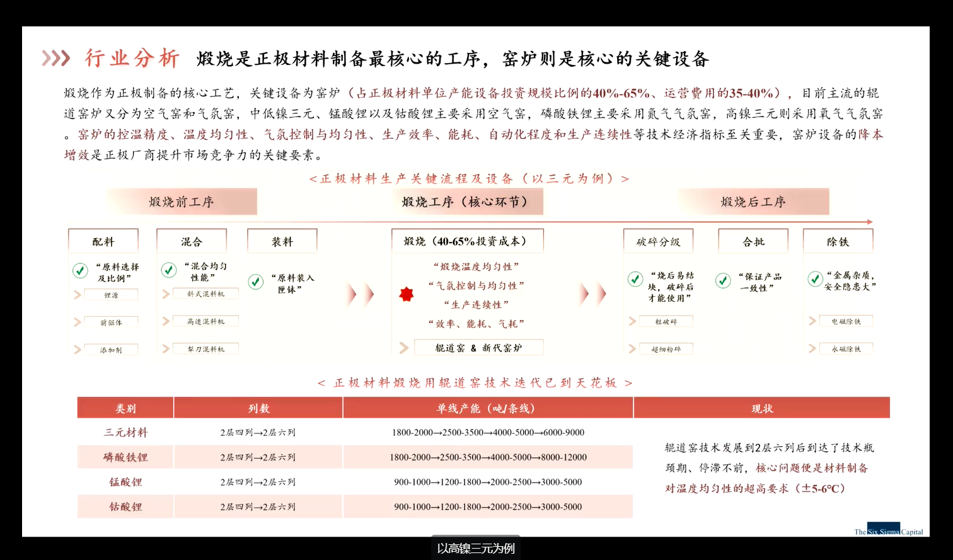
Task: Click the 钴酸锂 category cell
Action: pyautogui.click(x=125, y=506)
